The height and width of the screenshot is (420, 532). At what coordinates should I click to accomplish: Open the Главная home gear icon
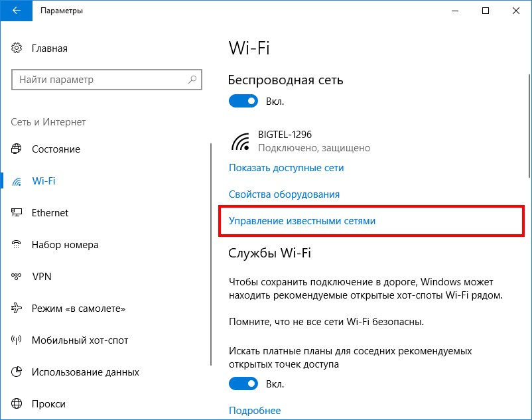point(17,48)
